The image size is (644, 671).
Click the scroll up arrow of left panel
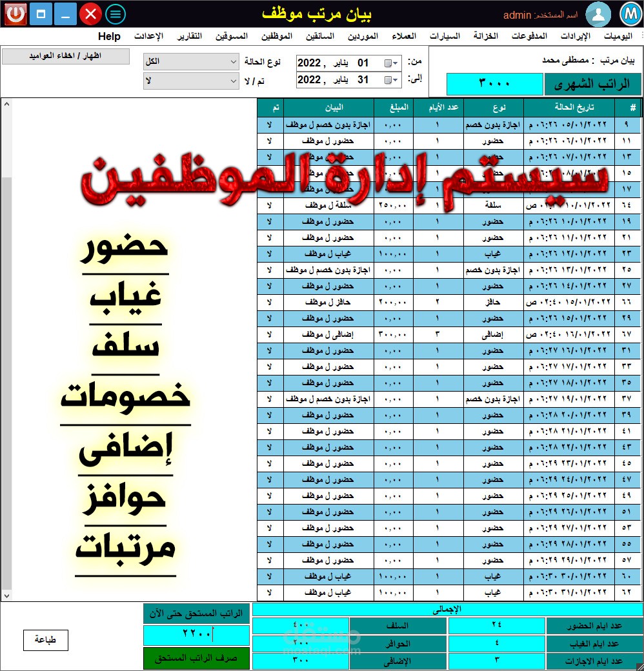click(x=6, y=104)
